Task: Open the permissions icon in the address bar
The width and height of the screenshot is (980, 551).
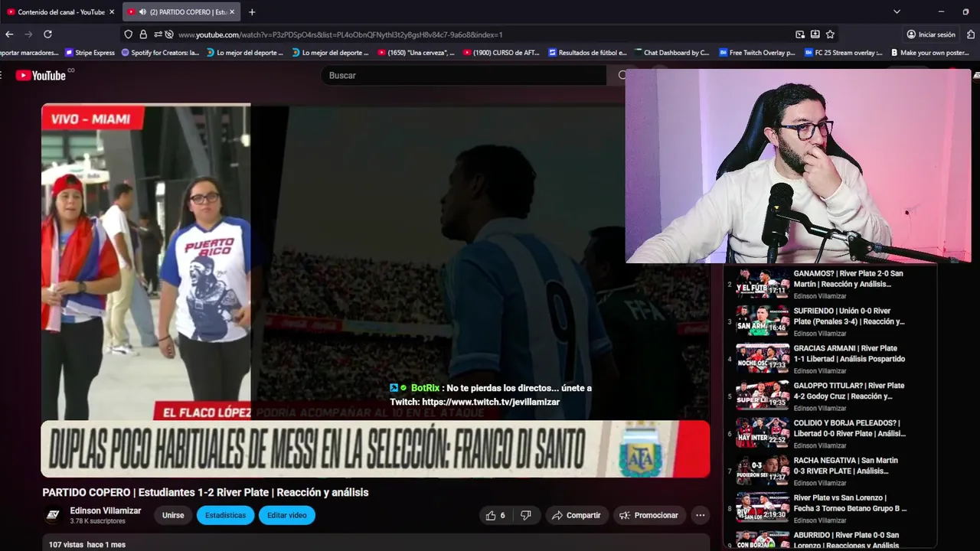Action: 158,34
